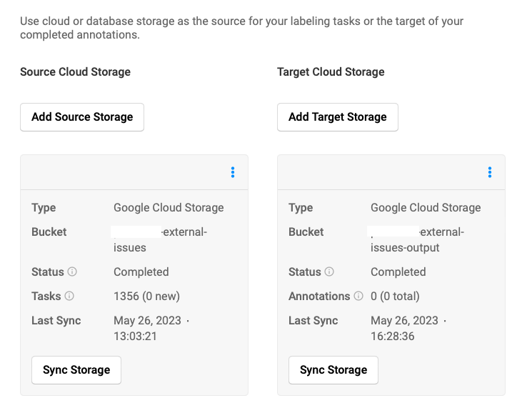532x408 pixels.
Task: Click the info icon beside Annotations
Action: [358, 297]
